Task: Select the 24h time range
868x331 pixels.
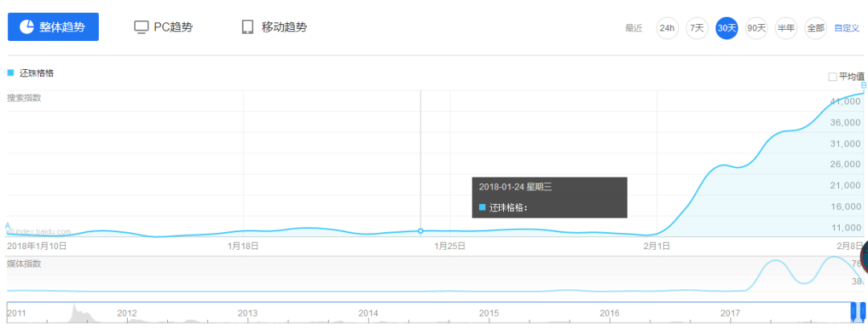Action: (667, 27)
